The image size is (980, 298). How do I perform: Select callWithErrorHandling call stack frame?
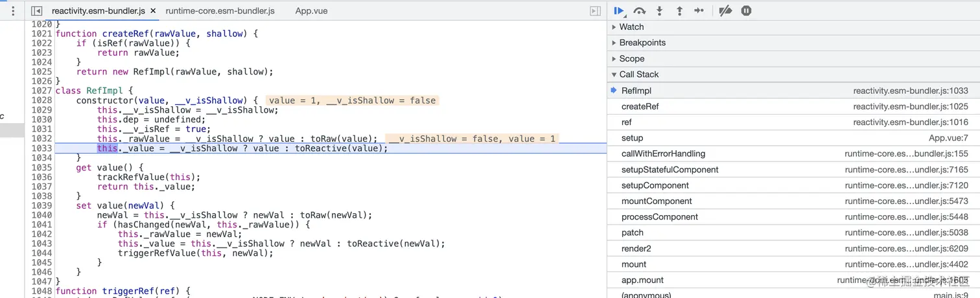pos(793,154)
